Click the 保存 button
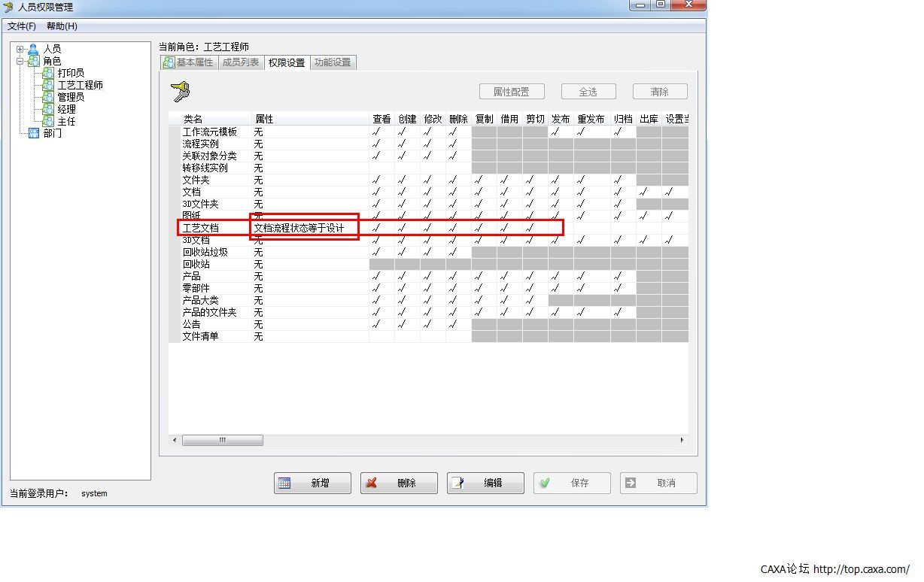The width and height of the screenshot is (924, 582). (572, 483)
